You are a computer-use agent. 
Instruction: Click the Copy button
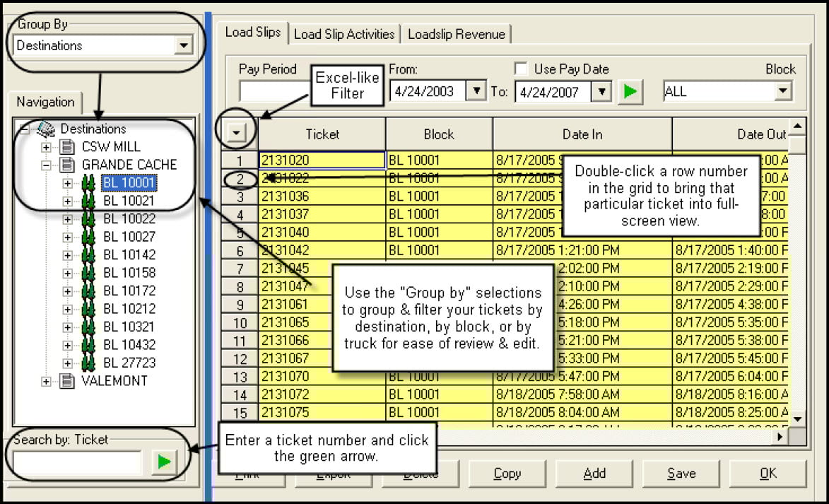pyautogui.click(x=507, y=474)
